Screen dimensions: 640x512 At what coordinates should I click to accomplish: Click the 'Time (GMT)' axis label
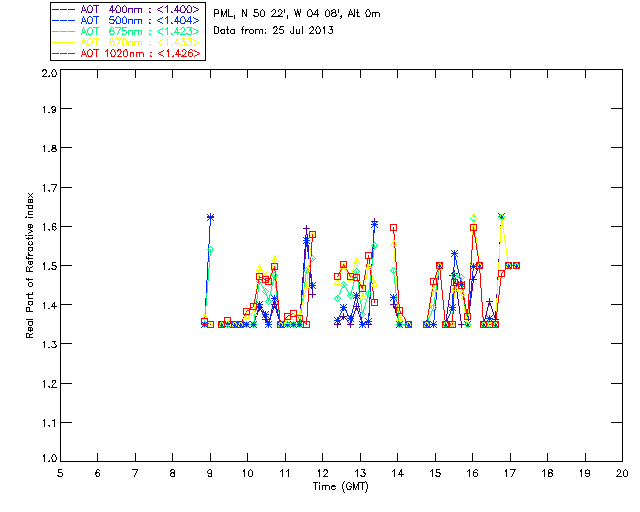point(340,487)
